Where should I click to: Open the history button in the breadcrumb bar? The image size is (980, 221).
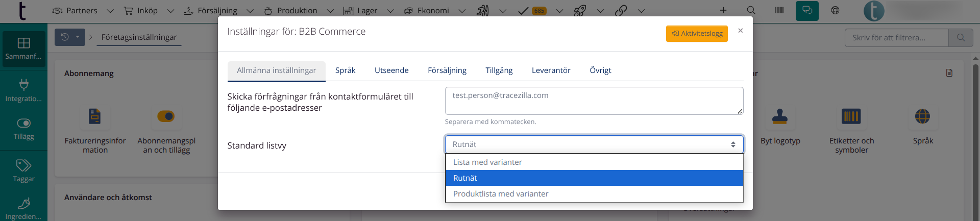pos(70,37)
